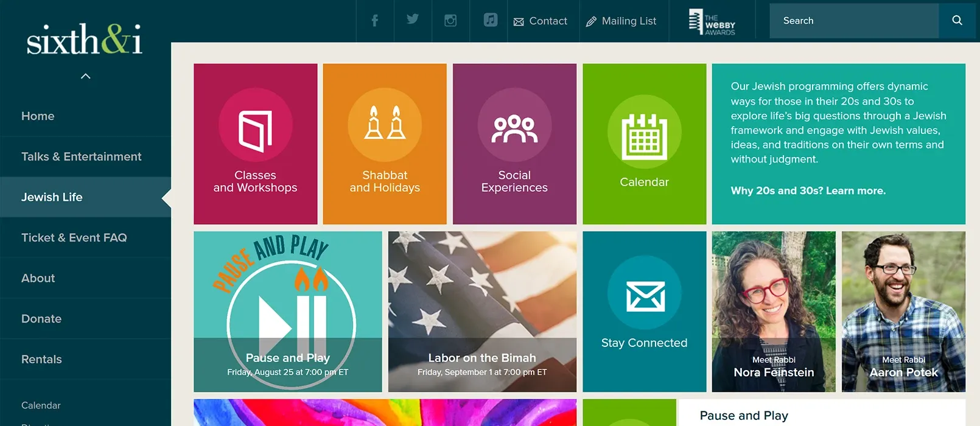Submit search with magnifier icon
The width and height of the screenshot is (980, 426).
point(957,21)
